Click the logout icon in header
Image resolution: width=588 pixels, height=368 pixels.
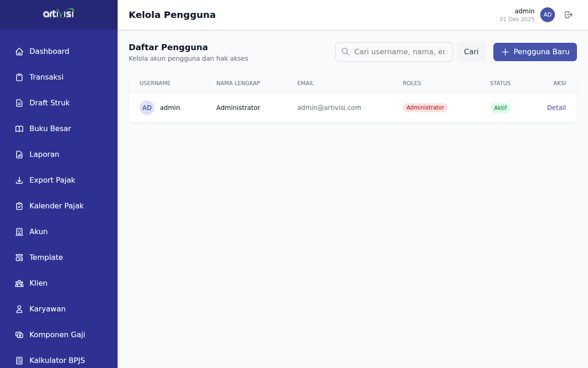(x=569, y=15)
